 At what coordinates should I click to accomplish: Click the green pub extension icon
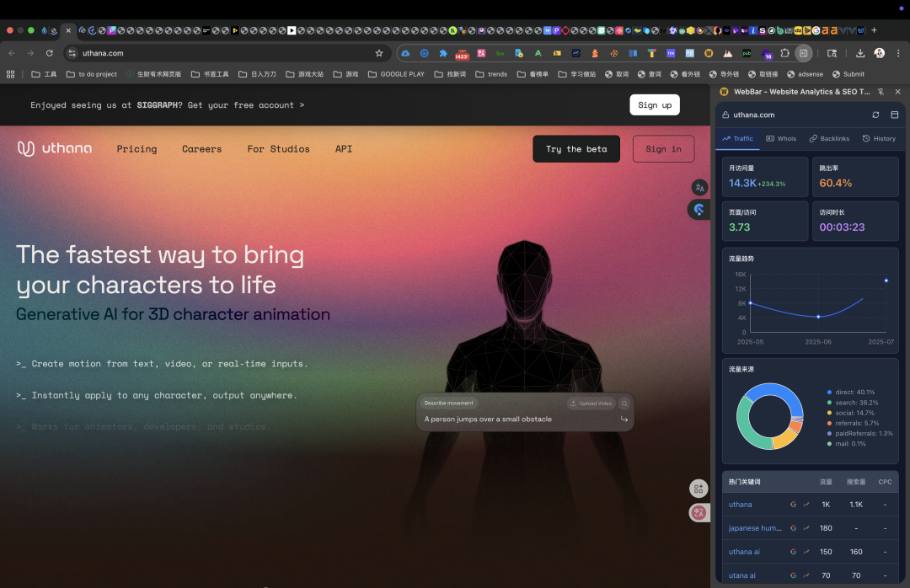[x=747, y=53]
